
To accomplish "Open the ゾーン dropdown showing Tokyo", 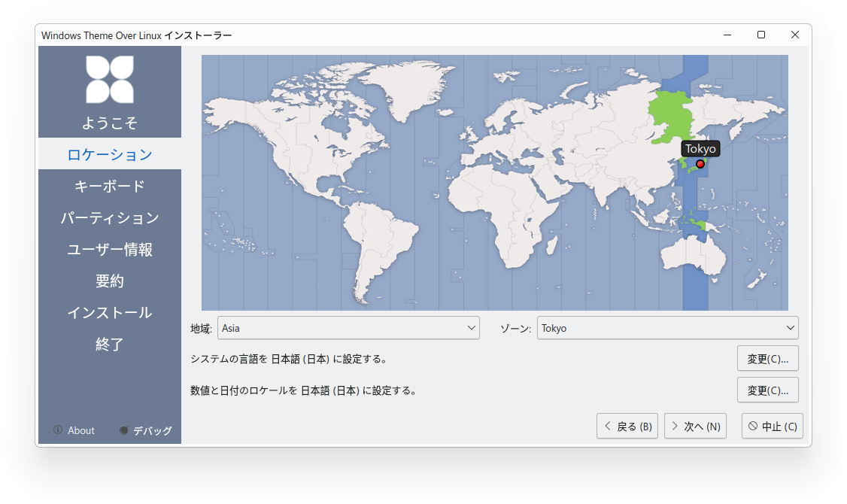I will point(668,328).
